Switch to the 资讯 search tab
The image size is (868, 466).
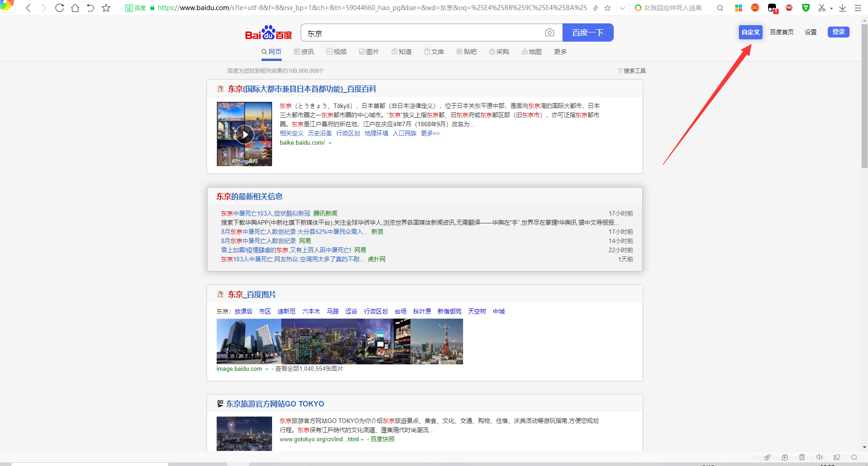[304, 52]
